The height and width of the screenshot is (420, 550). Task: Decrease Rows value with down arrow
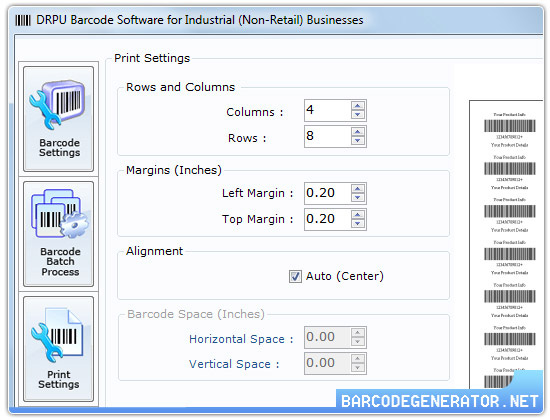pyautogui.click(x=357, y=141)
